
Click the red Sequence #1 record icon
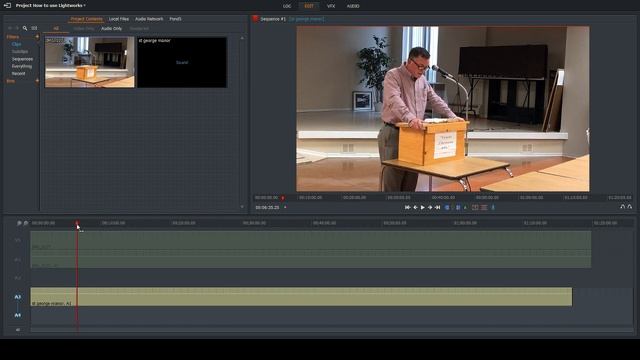(256, 19)
